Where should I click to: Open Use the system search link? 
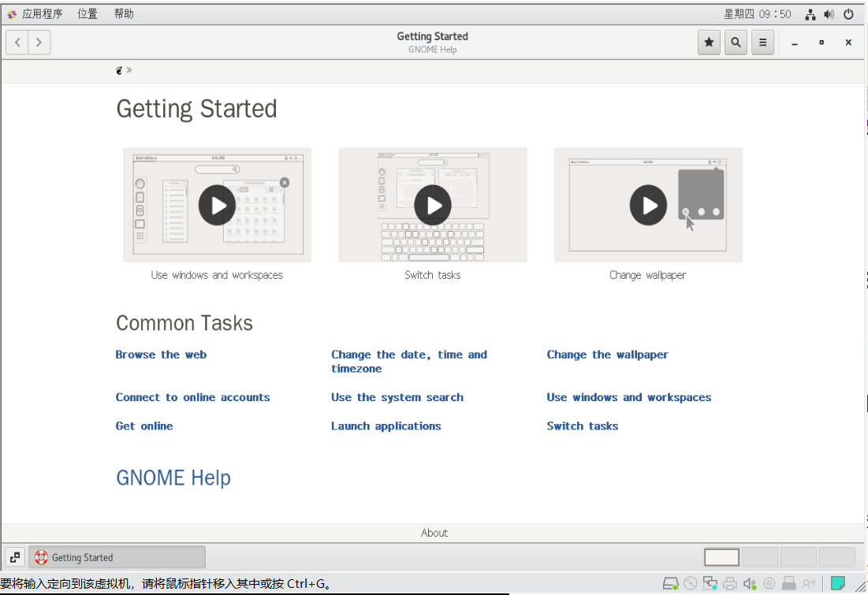[x=397, y=397]
